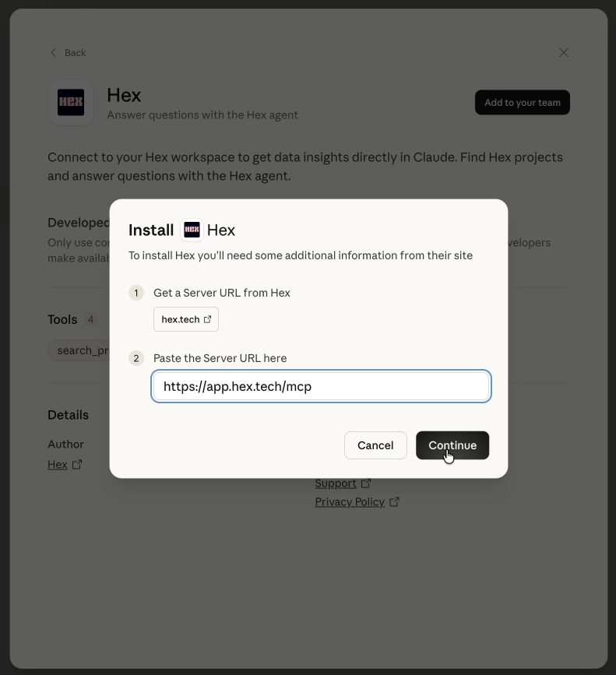
Task: Click the Hex logo icon in the header
Action: pyautogui.click(x=70, y=102)
